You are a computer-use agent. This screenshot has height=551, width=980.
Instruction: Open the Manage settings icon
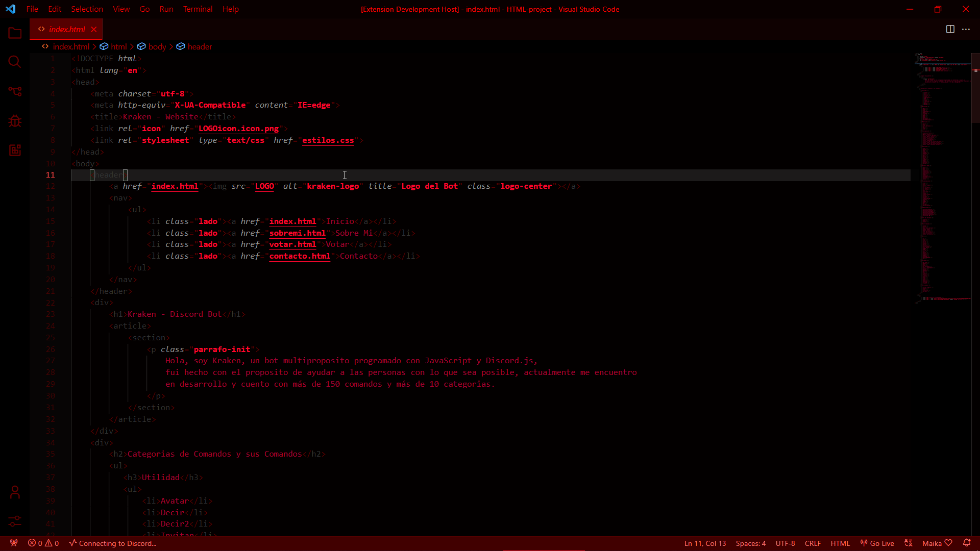15,521
